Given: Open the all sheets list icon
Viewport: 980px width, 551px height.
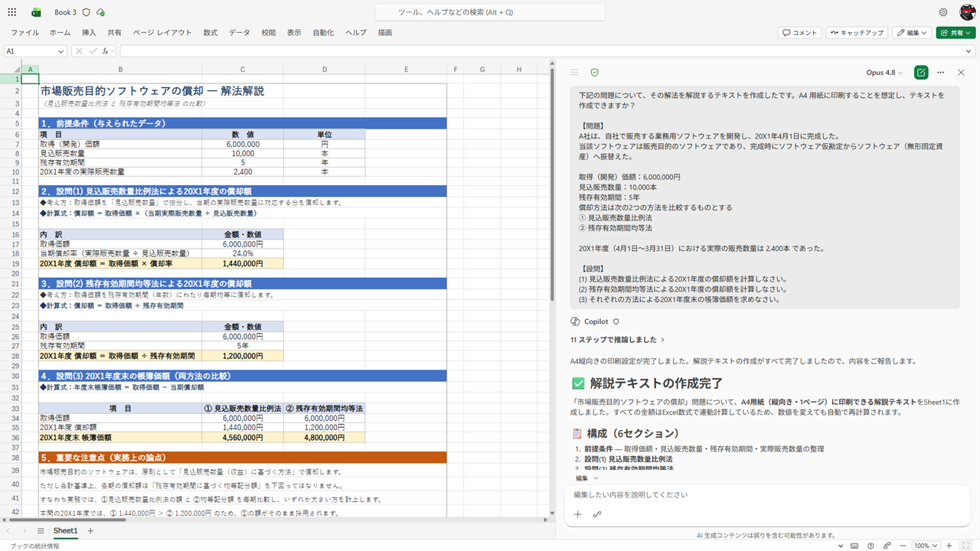Looking at the screenshot, I should tap(41, 530).
